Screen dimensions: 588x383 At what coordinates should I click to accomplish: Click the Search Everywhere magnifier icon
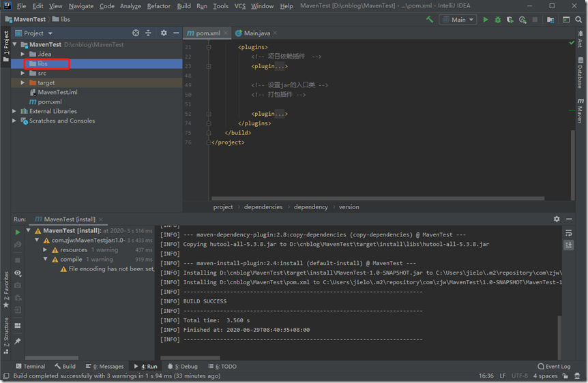(578, 20)
